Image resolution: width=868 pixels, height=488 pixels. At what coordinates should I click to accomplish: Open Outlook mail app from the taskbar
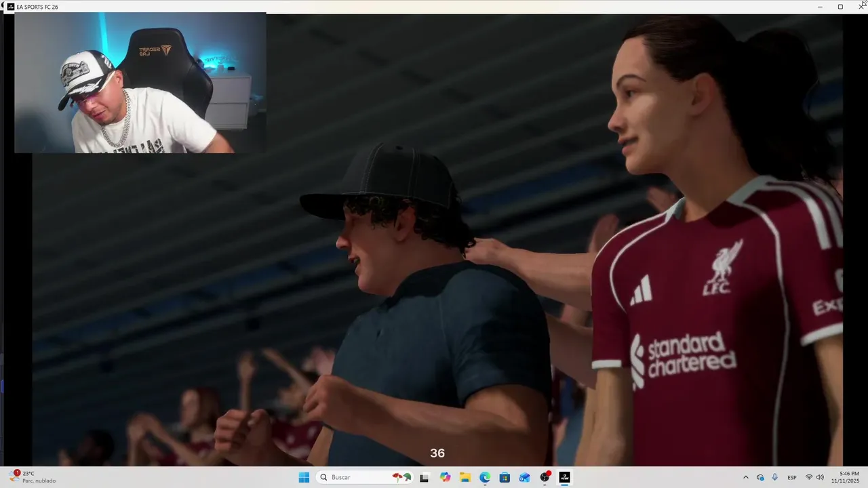pyautogui.click(x=524, y=477)
